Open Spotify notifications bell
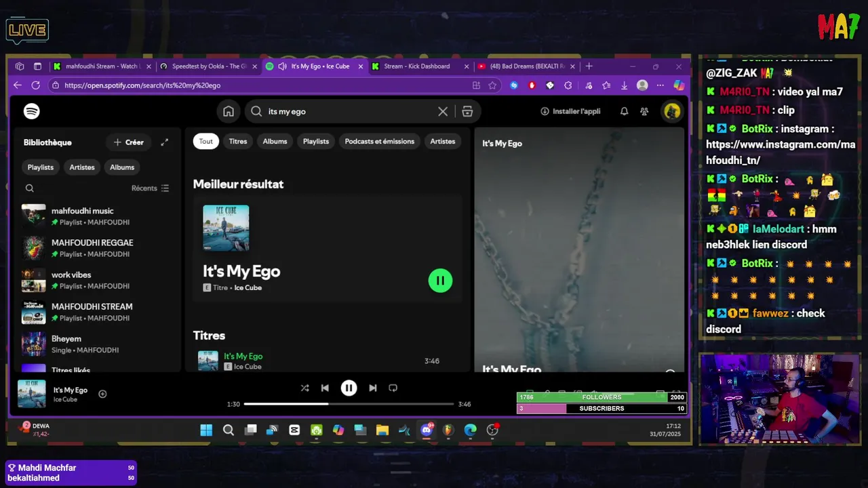Viewport: 868px width, 488px height. pyautogui.click(x=624, y=111)
